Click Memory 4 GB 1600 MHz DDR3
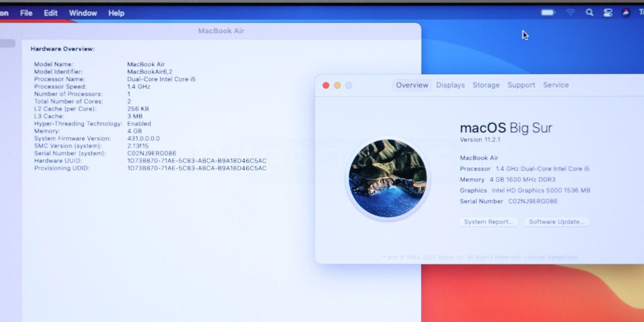The height and width of the screenshot is (322, 644). [x=508, y=180]
